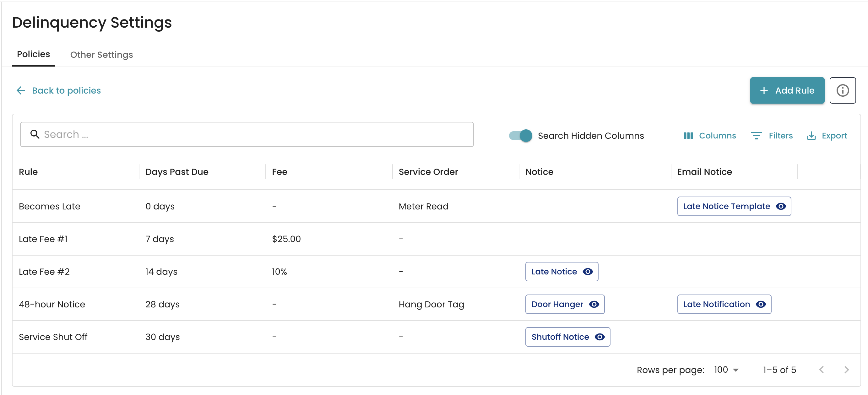Preview Shutoff Notice via its eye icon

coord(599,337)
